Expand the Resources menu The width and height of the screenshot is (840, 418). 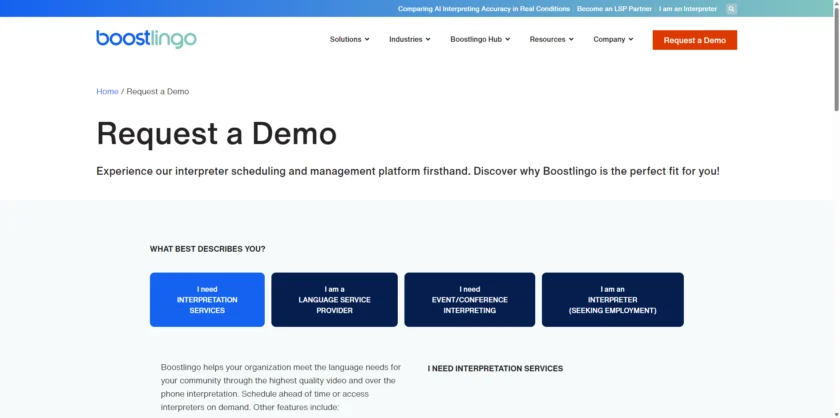tap(552, 39)
